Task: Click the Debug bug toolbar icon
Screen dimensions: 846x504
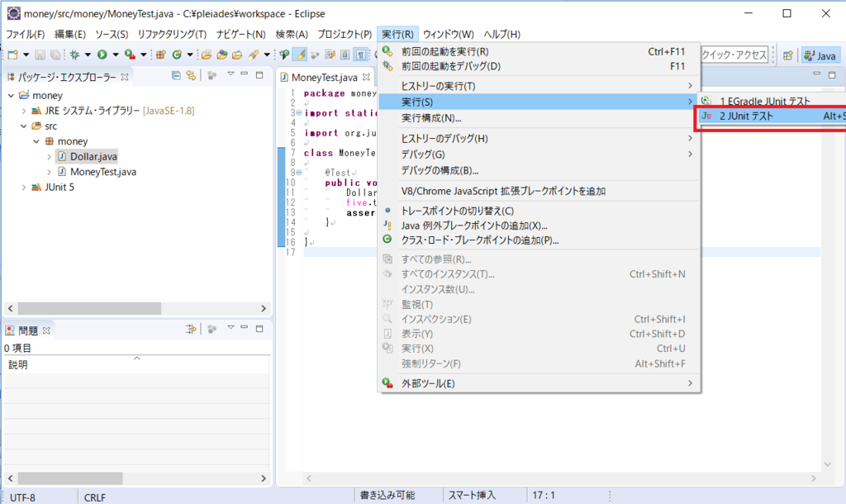Action: [x=74, y=55]
